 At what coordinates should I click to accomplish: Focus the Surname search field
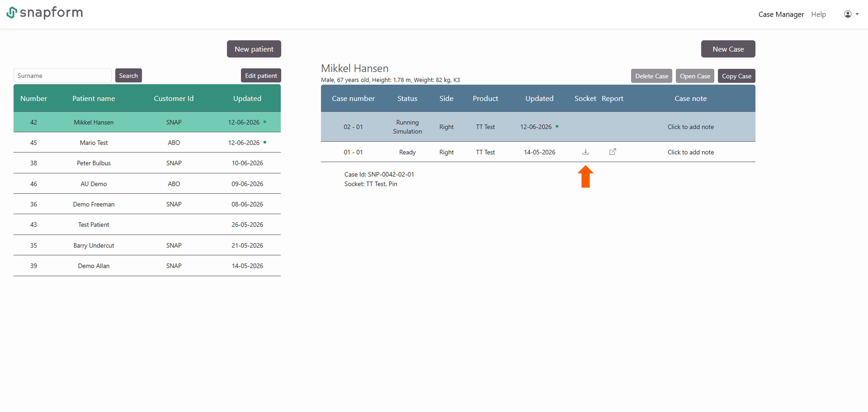(x=62, y=76)
